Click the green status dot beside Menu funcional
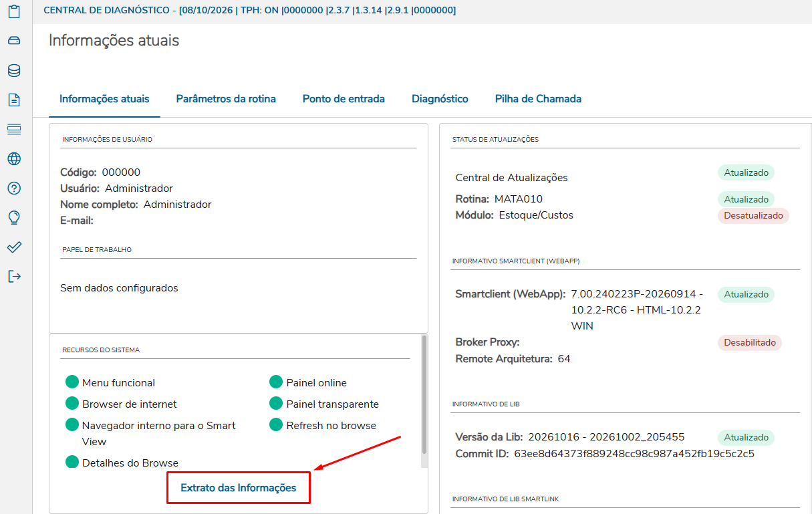The height and width of the screenshot is (514, 812). click(x=72, y=382)
